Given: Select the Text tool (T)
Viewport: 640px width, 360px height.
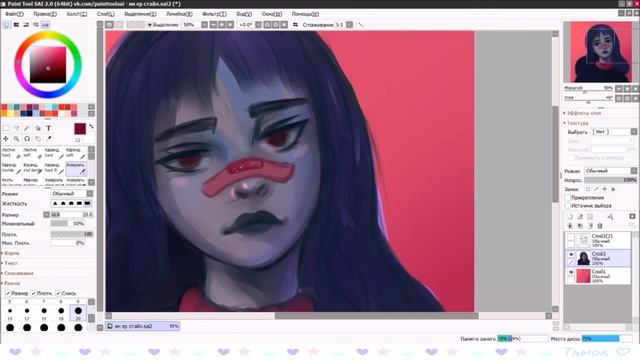Looking at the screenshot, I should click(48, 128).
